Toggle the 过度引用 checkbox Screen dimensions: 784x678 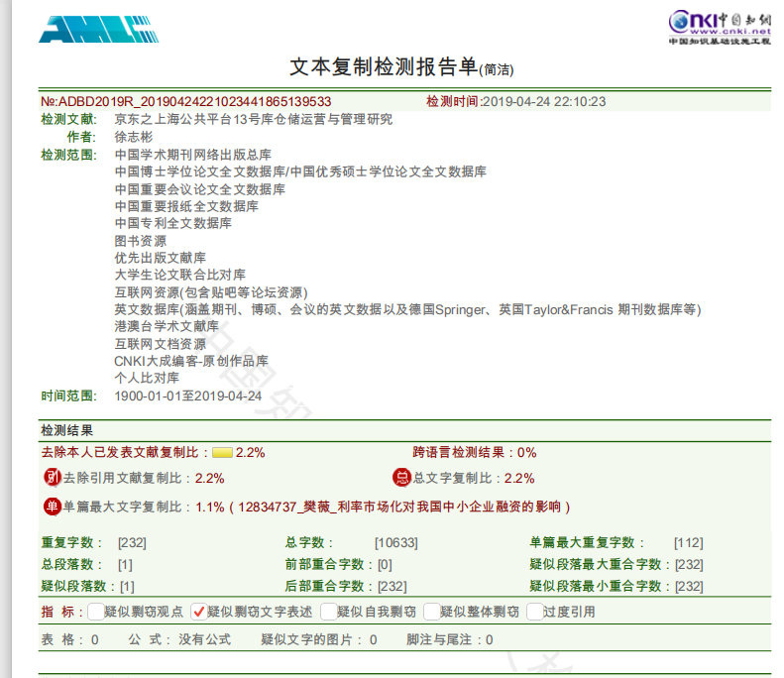tap(535, 612)
